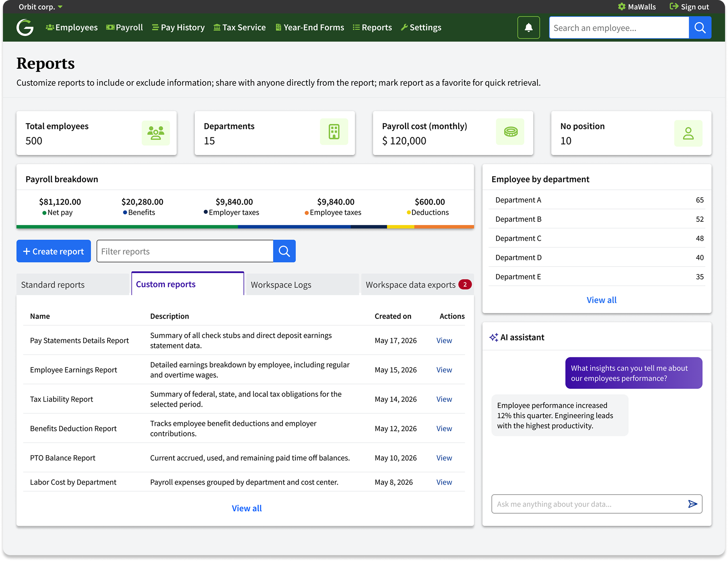Click the Departments building icon
Image resolution: width=728 pixels, height=561 pixels.
(x=334, y=131)
